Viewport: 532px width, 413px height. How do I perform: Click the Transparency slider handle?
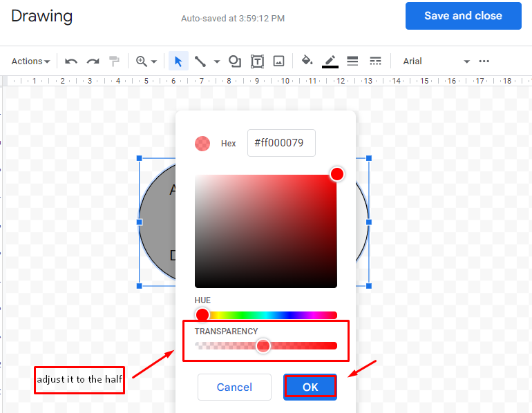click(x=263, y=345)
